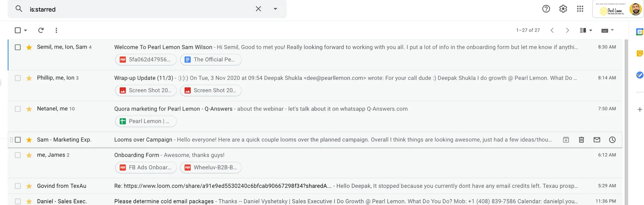Mark Looms over Campaign email as unread
The image size is (644, 205).
pos(597,140)
